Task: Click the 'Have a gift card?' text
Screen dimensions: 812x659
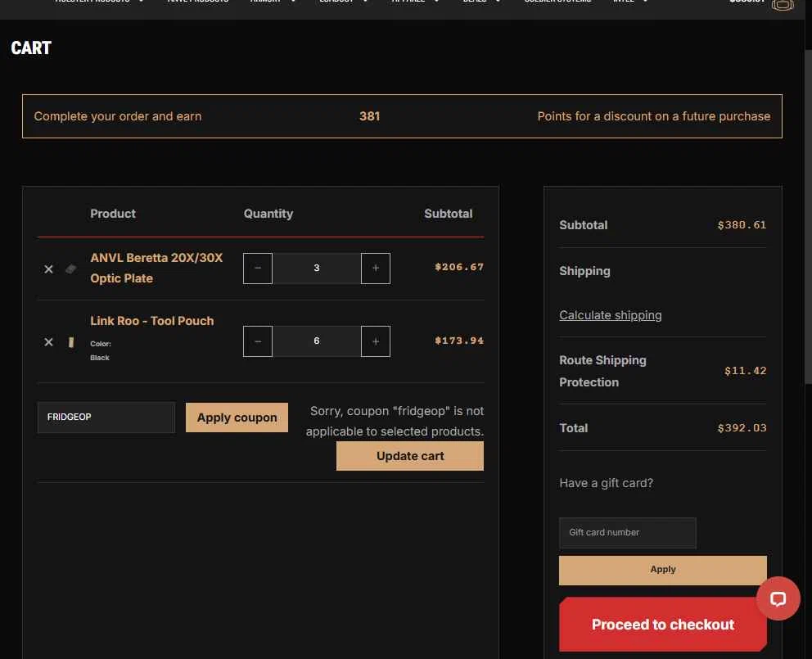Action: pos(606,483)
